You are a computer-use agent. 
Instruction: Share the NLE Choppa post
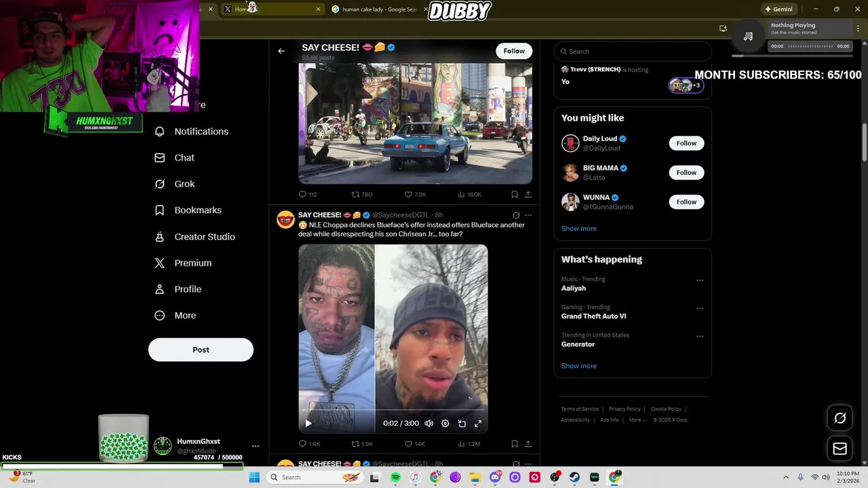(x=528, y=444)
